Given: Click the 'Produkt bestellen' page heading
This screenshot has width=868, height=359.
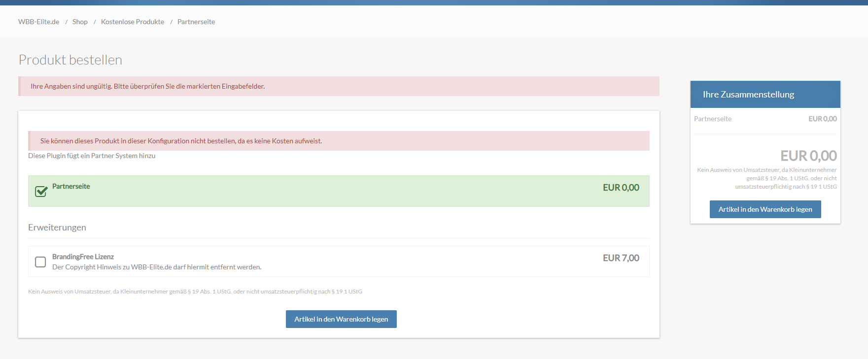Looking at the screenshot, I should 70,60.
